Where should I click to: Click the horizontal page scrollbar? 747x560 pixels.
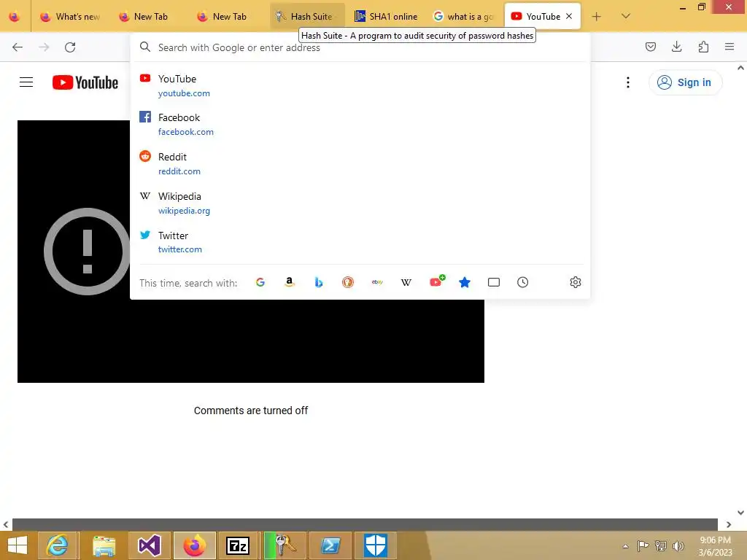click(x=365, y=524)
